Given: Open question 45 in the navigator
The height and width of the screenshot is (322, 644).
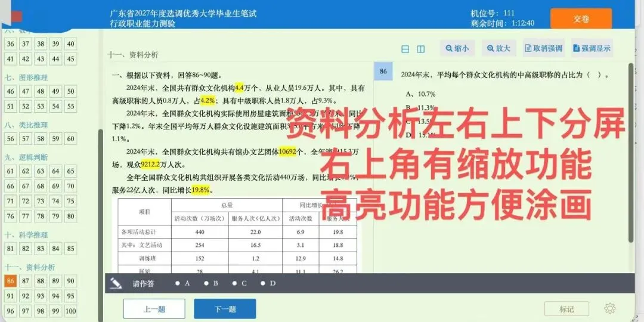Looking at the screenshot, I should 70,58.
